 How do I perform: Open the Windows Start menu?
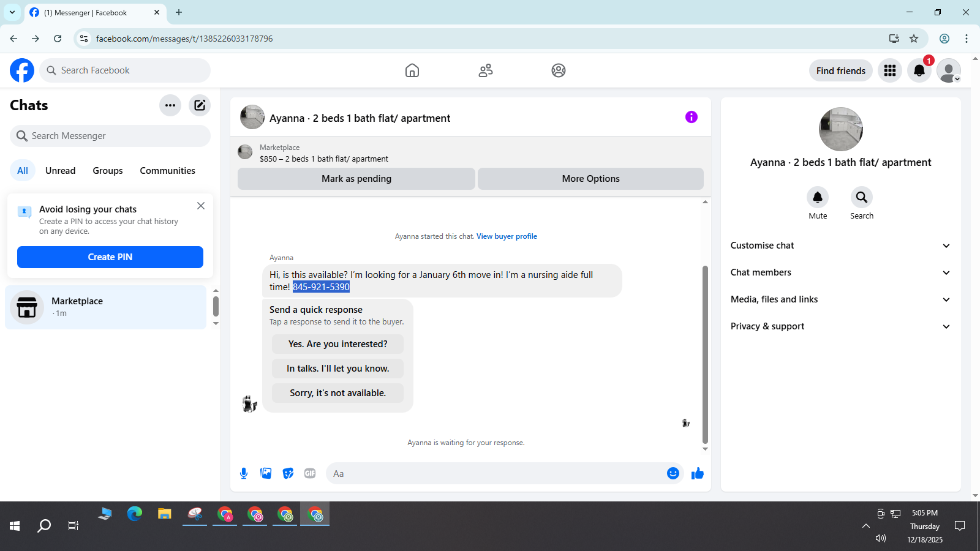(x=15, y=526)
